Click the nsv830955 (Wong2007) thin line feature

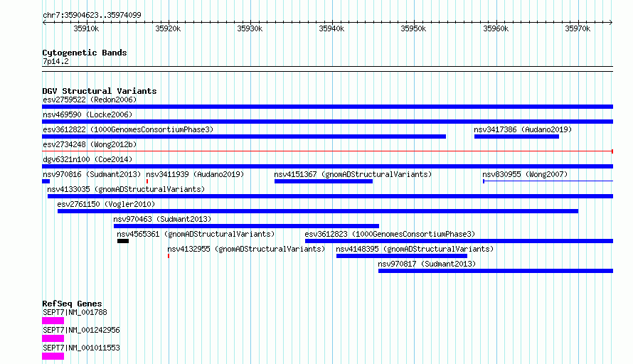[548, 181]
